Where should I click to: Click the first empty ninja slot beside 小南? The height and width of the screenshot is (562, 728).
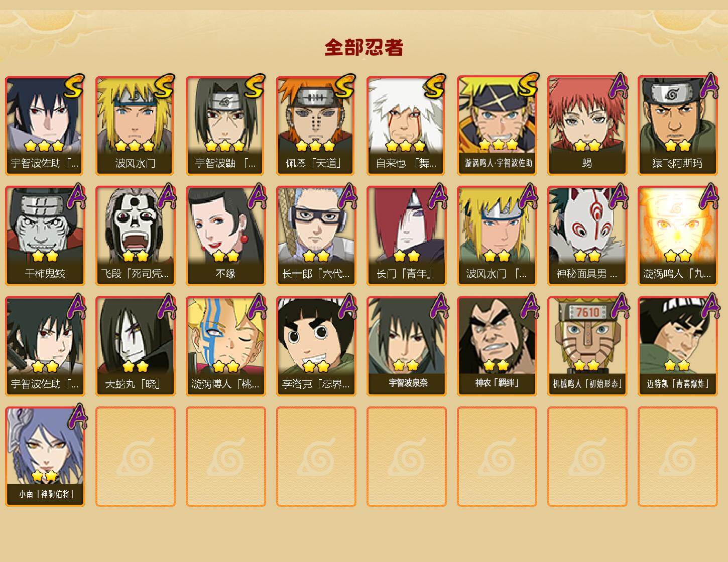click(136, 457)
